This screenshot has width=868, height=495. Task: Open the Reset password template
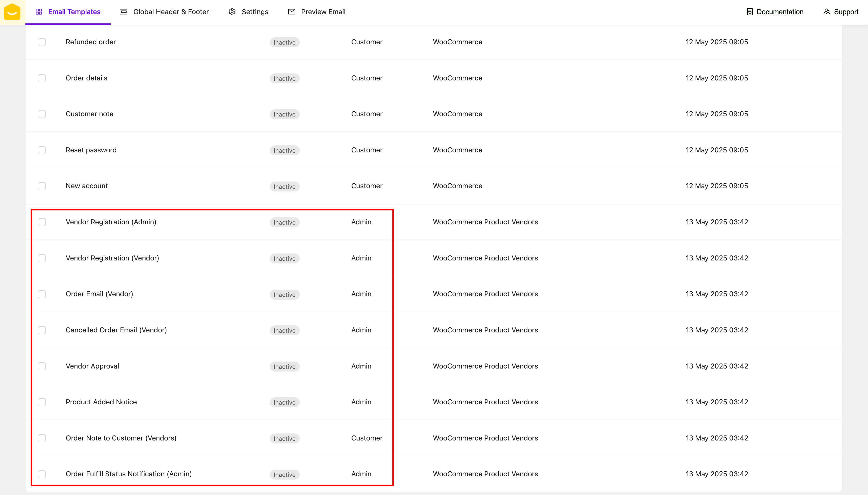(91, 150)
